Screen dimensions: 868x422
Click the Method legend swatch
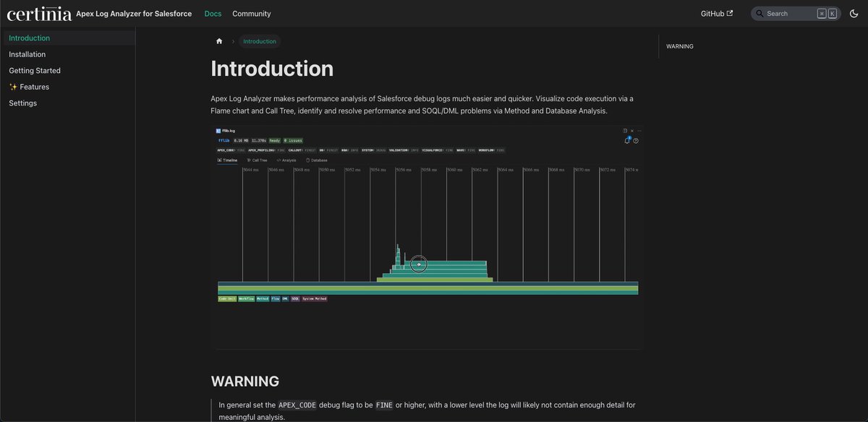click(263, 298)
